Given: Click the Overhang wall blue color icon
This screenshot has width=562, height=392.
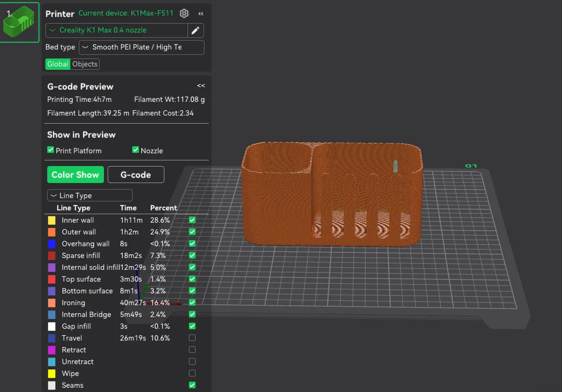Looking at the screenshot, I should pos(52,244).
